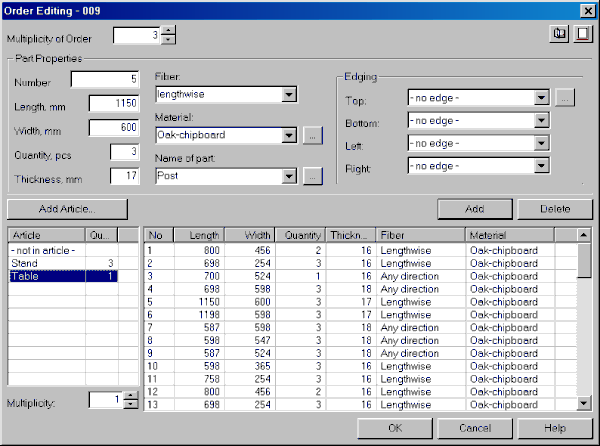Image resolution: width=600 pixels, height=446 pixels.
Task: Click the blank page icon button at top right
Action: (x=583, y=34)
